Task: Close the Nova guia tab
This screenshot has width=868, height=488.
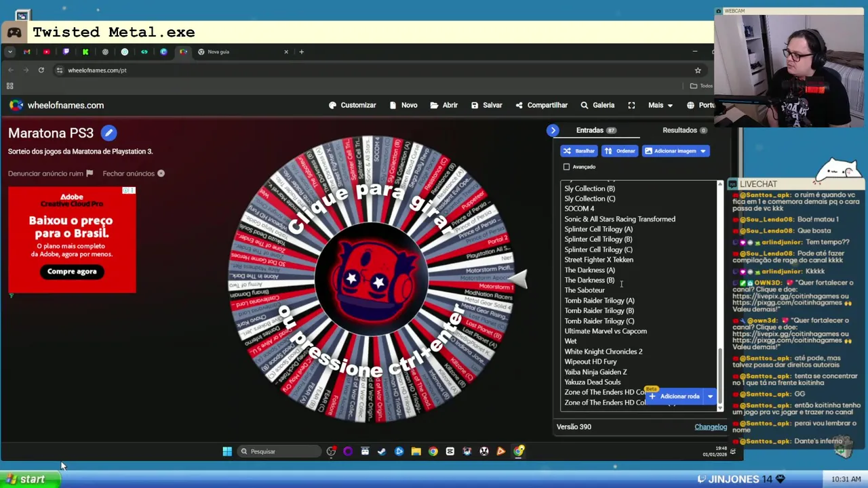Action: [x=286, y=52]
